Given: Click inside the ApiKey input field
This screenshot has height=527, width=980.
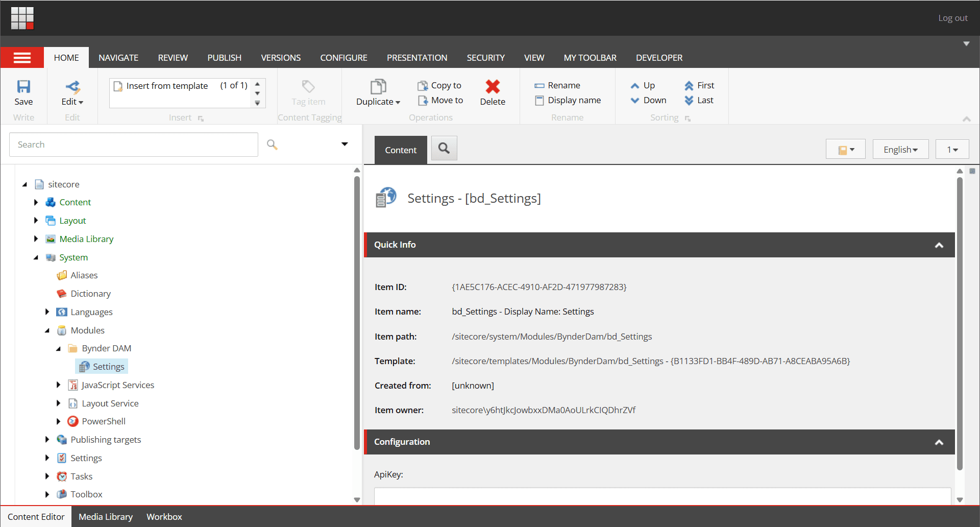Looking at the screenshot, I should pyautogui.click(x=658, y=498).
